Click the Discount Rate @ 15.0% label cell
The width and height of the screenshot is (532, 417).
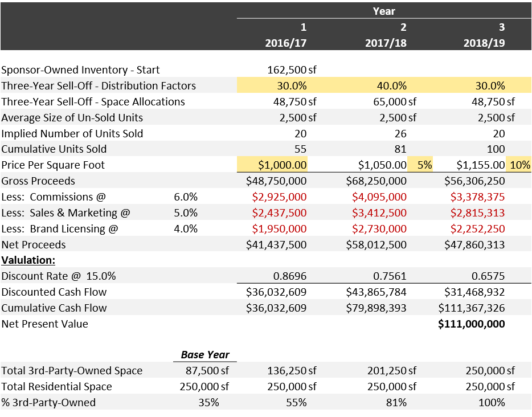pyautogui.click(x=59, y=276)
